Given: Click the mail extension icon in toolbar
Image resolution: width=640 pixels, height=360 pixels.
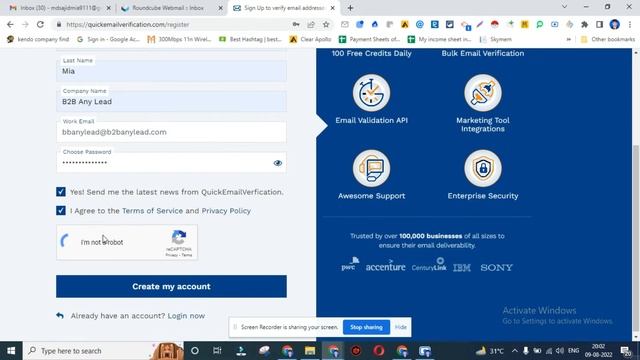Looking at the screenshot, I should tap(344, 24).
